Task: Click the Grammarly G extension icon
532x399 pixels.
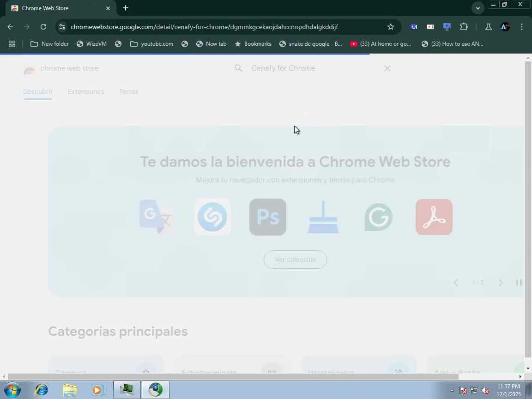Action: pyautogui.click(x=379, y=217)
